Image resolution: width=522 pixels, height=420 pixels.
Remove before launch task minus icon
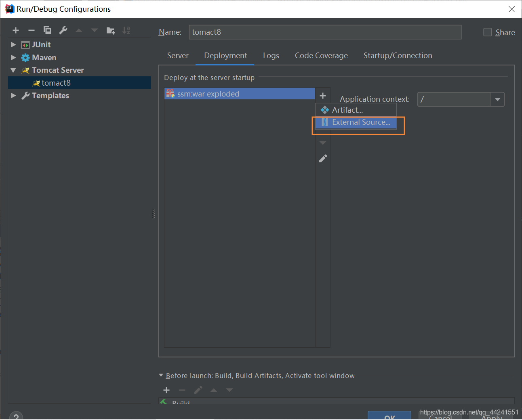pos(182,390)
